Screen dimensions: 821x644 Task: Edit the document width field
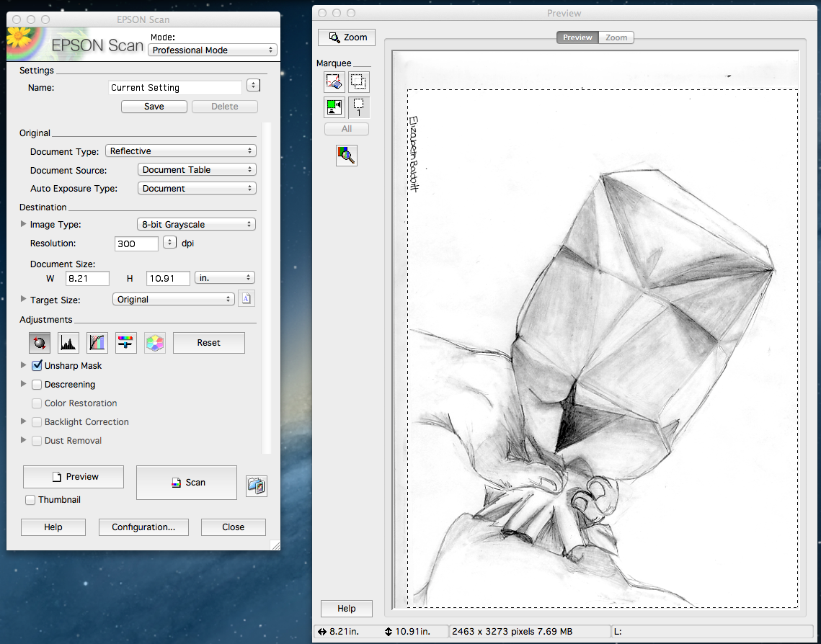click(x=87, y=278)
